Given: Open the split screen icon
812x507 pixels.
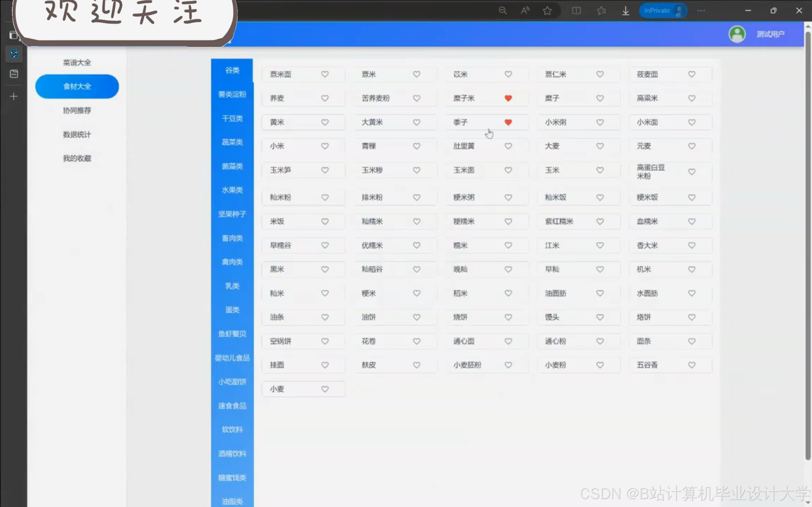Looking at the screenshot, I should coord(576,11).
